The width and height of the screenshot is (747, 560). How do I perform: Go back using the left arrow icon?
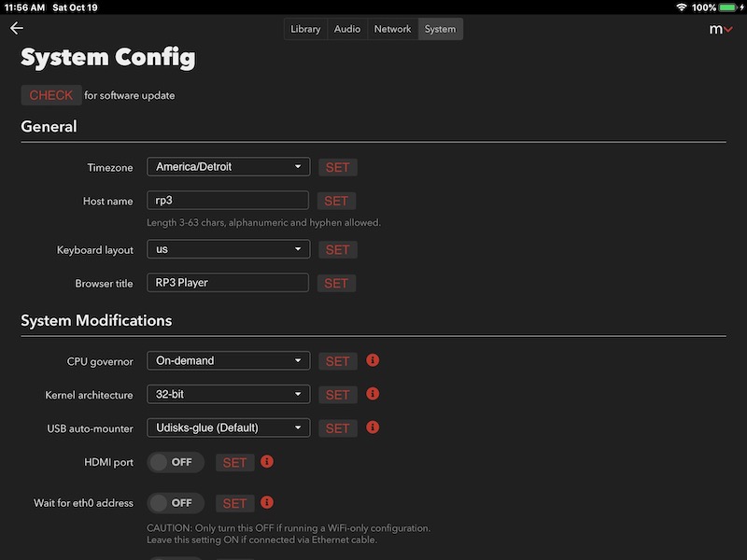[17, 29]
